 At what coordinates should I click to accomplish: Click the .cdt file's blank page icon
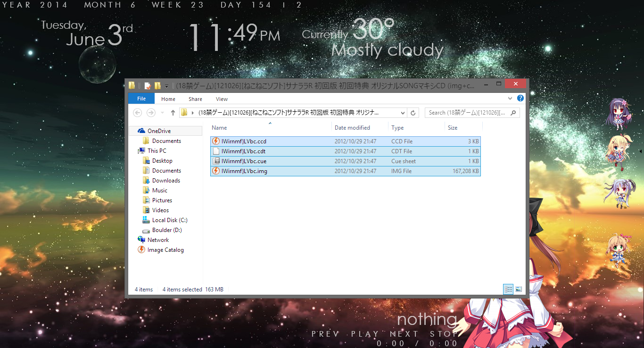(x=216, y=151)
